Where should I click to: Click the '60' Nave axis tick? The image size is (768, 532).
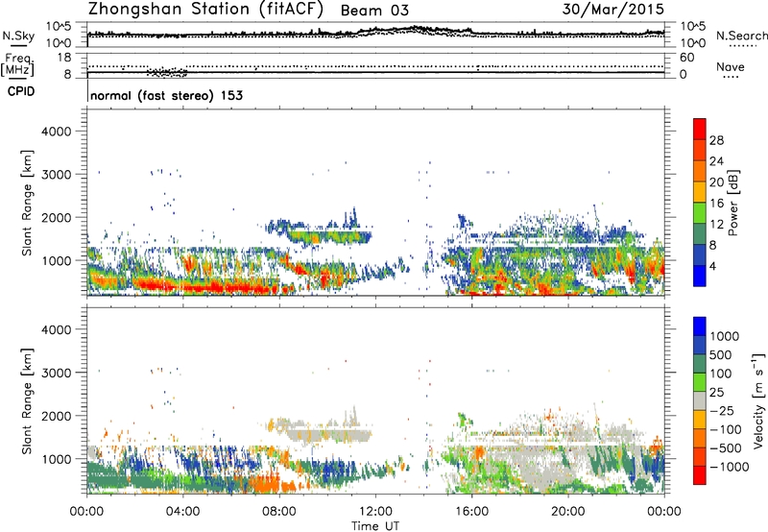pos(687,58)
